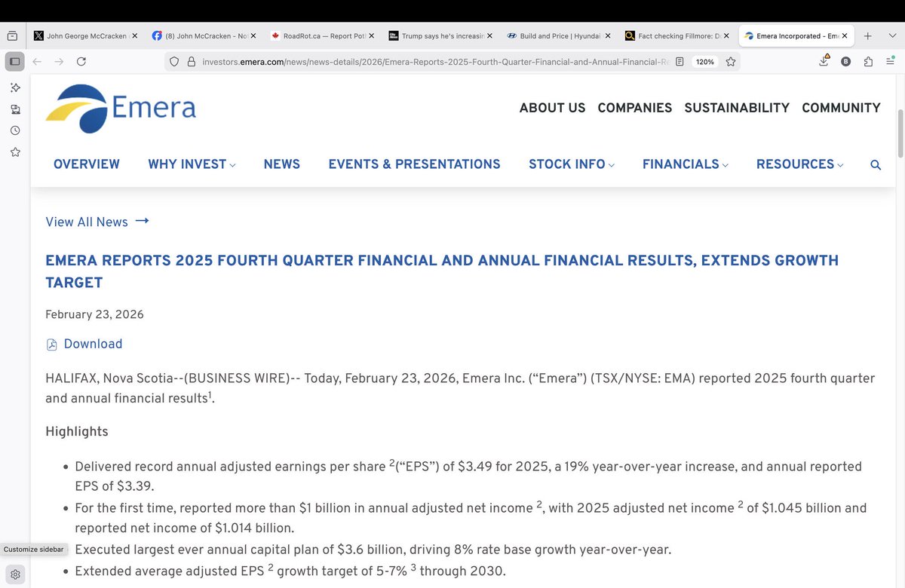Open a new tab with the plus button

tap(867, 35)
